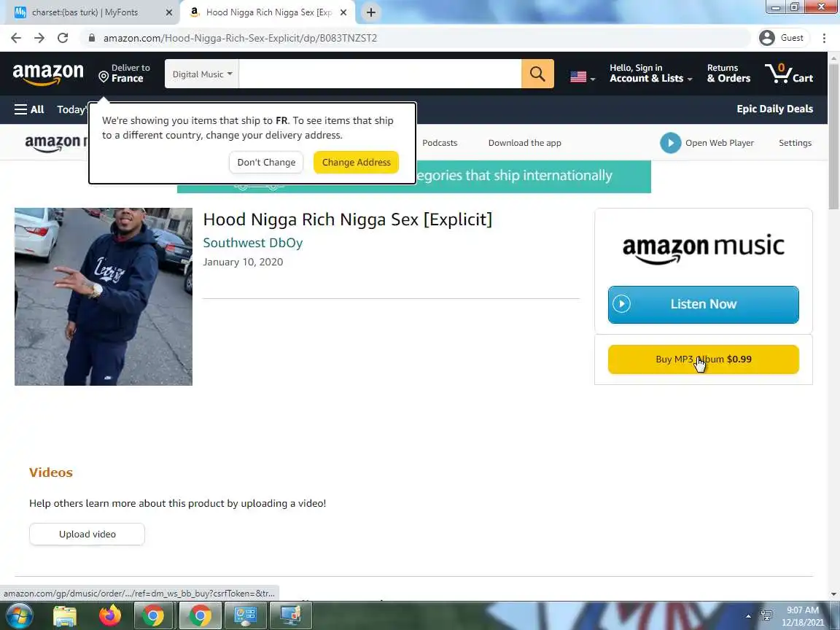Click the page vertical scrollbar thumb
Viewport: 840px width, 630px height.
(x=833, y=137)
